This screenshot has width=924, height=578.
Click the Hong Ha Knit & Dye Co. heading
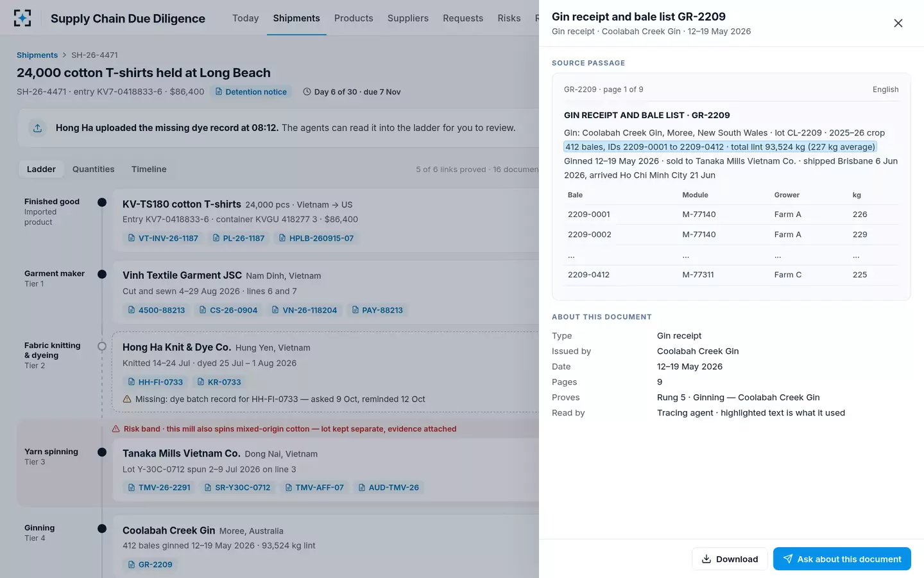coord(176,347)
